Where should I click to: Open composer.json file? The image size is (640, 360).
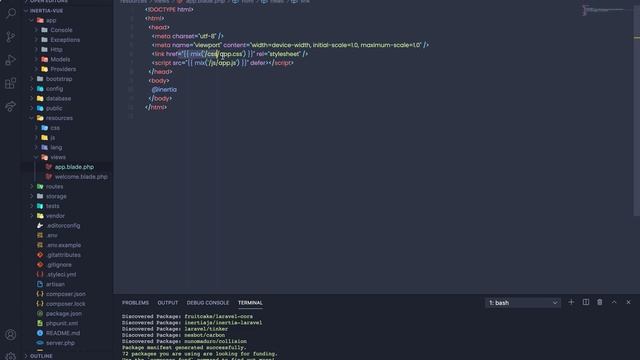point(67,294)
